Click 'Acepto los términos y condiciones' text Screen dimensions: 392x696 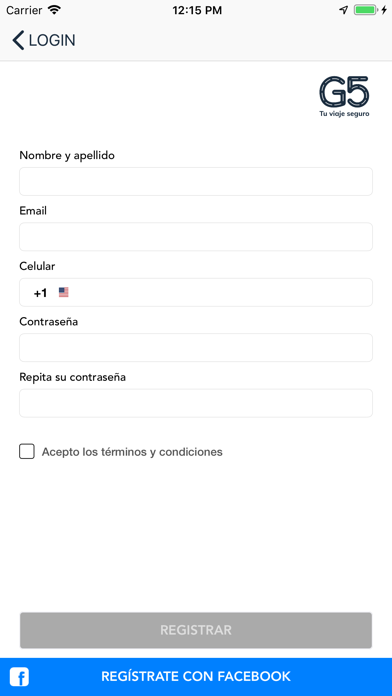point(132,452)
